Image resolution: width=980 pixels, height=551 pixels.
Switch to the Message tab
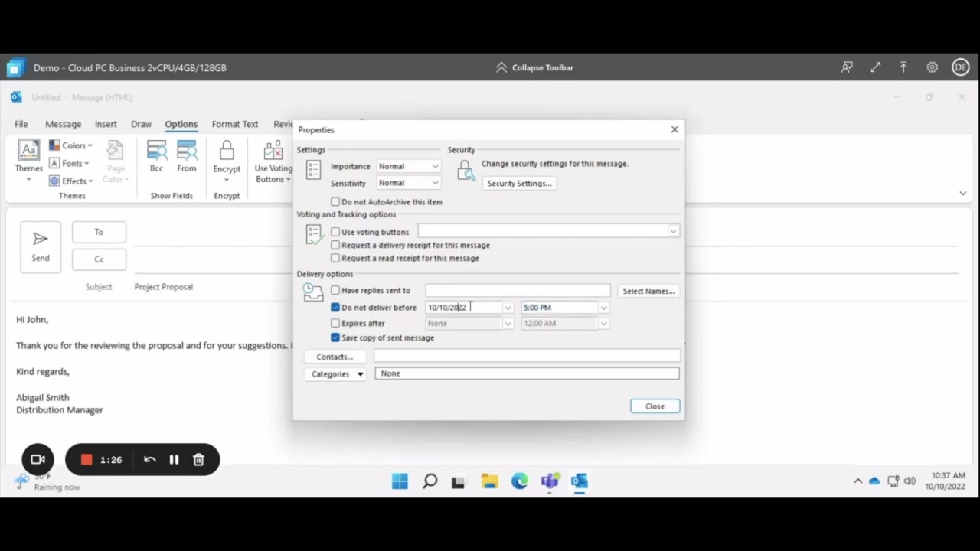[63, 124]
